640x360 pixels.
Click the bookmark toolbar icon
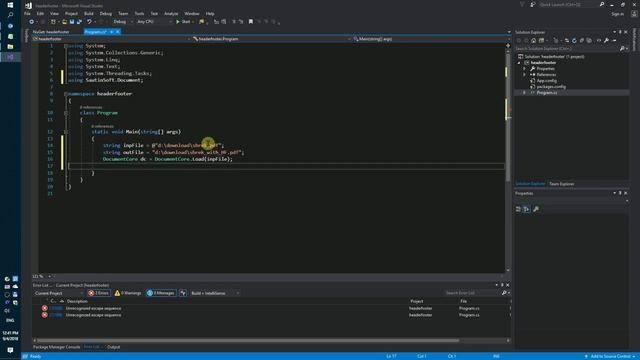(x=251, y=22)
